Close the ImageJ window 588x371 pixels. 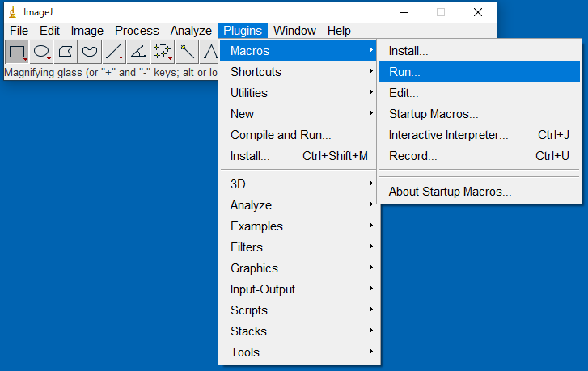[478, 12]
